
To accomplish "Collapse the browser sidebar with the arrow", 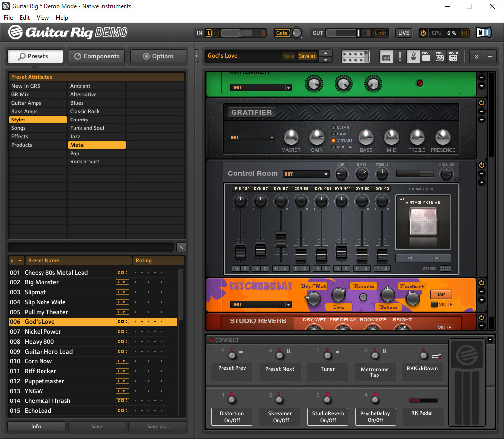I will (x=197, y=56).
